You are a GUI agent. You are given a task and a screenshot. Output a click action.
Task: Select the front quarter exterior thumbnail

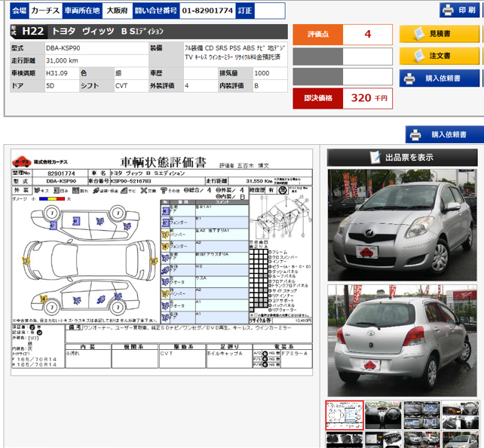tap(460, 440)
